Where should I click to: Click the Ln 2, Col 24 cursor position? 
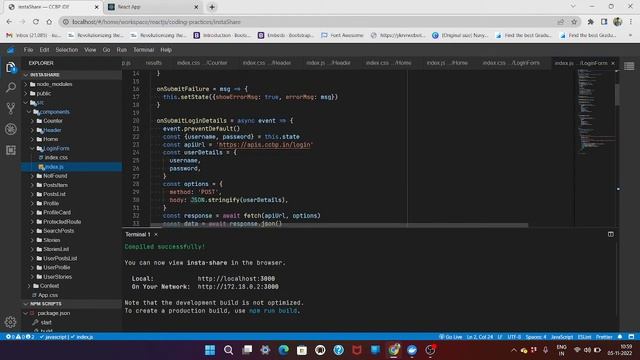pyautogui.click(x=479, y=337)
